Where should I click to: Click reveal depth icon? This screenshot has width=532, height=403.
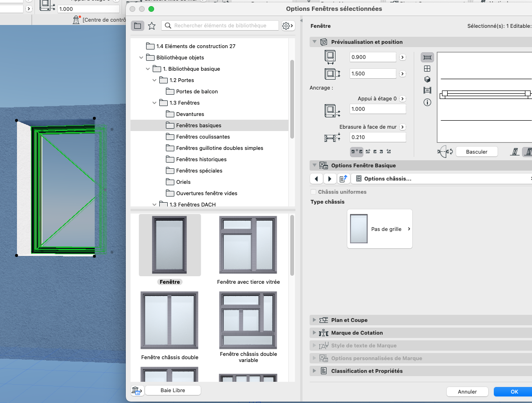coord(332,138)
